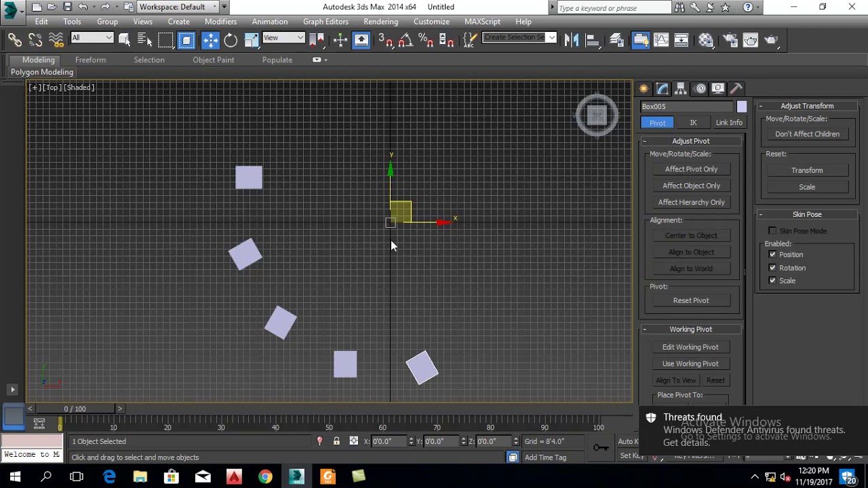
Task: Switch to the Modify command panel
Action: (663, 89)
